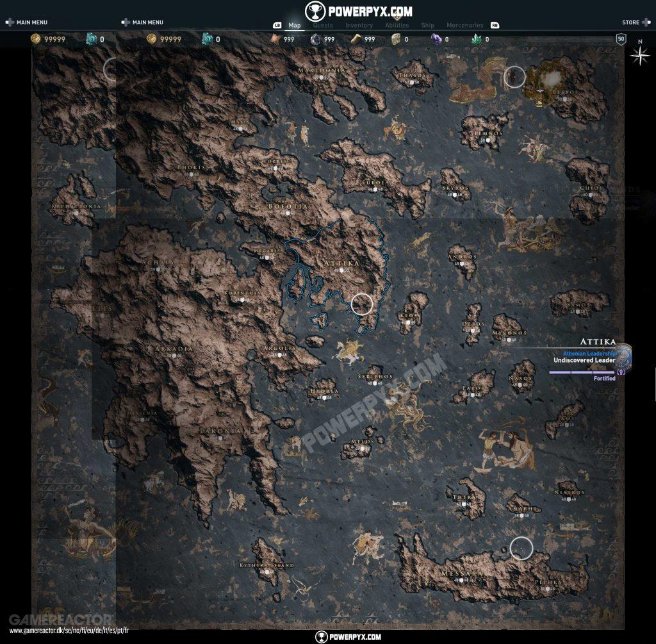The width and height of the screenshot is (656, 644).
Task: Select the Delos island label
Action: coord(473,324)
